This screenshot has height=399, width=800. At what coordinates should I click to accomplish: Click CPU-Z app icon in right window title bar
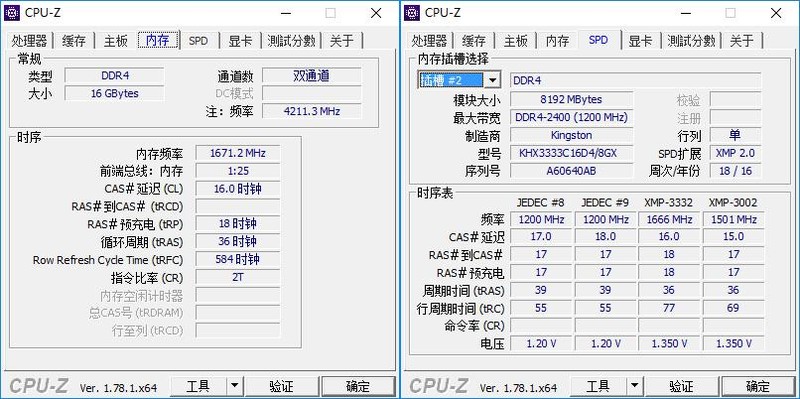(x=412, y=13)
